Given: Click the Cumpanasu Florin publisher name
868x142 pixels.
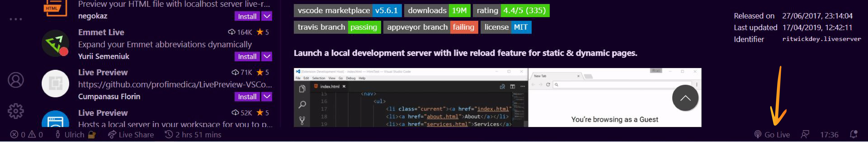Looking at the screenshot, I should coord(109,97).
